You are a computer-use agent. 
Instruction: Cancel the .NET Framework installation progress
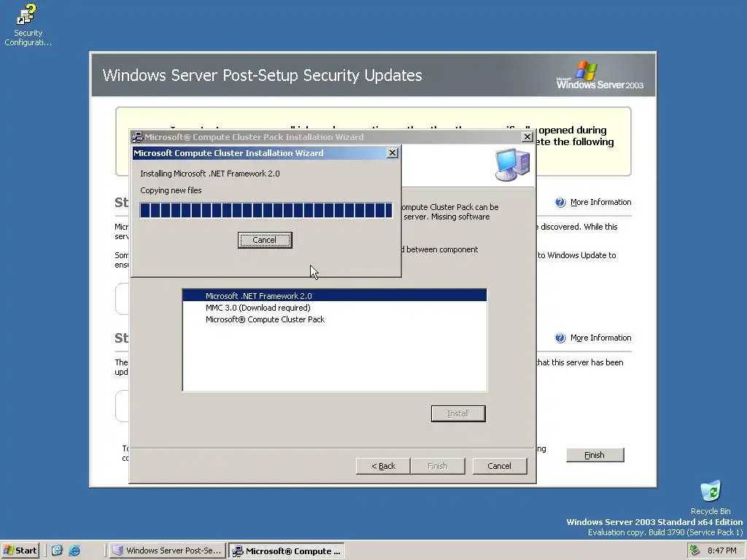pos(265,240)
